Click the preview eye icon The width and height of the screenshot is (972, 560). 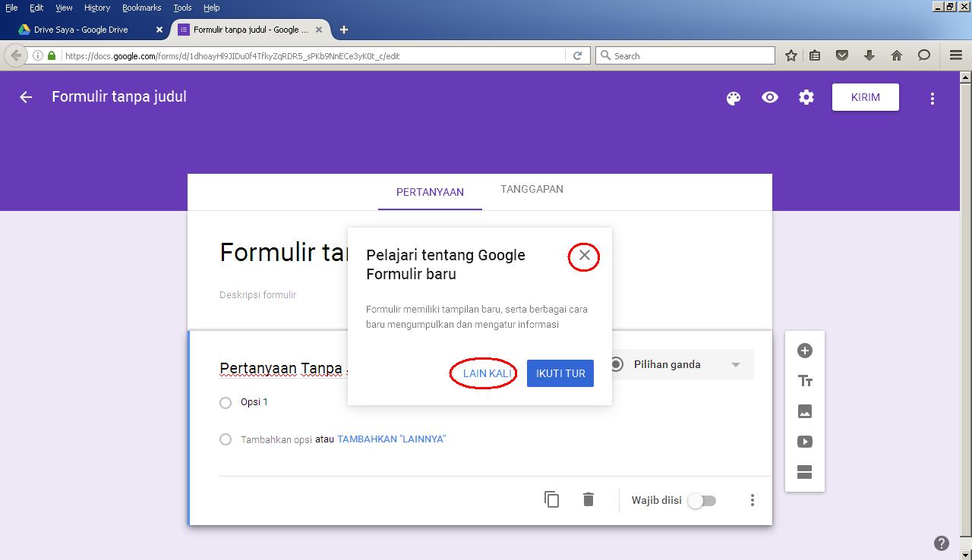(x=770, y=97)
